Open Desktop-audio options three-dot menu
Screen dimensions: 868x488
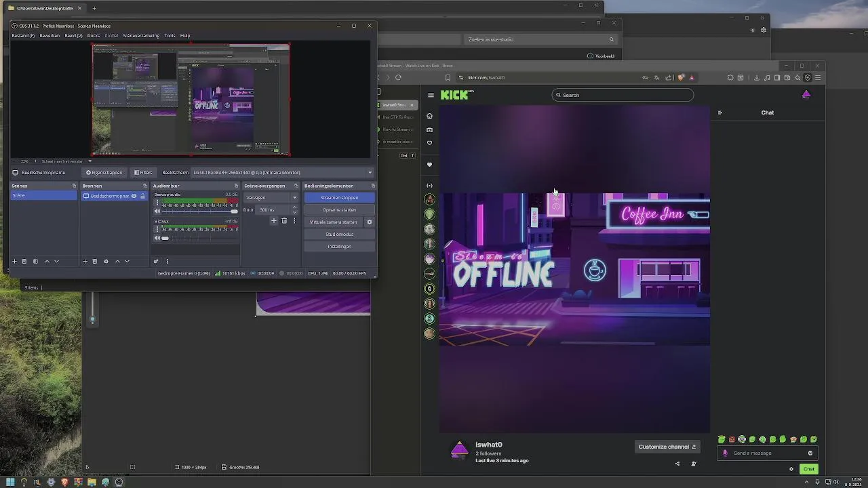tap(157, 202)
